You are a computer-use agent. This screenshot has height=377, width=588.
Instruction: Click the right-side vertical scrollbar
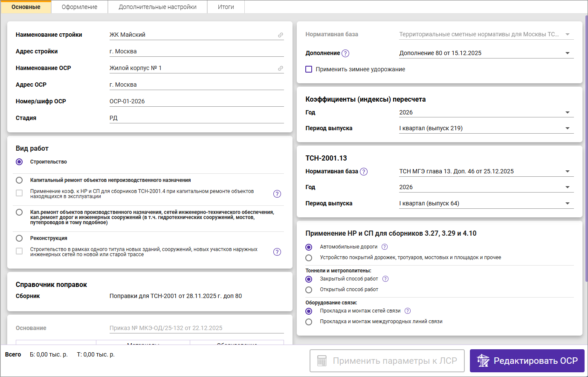(x=586, y=149)
